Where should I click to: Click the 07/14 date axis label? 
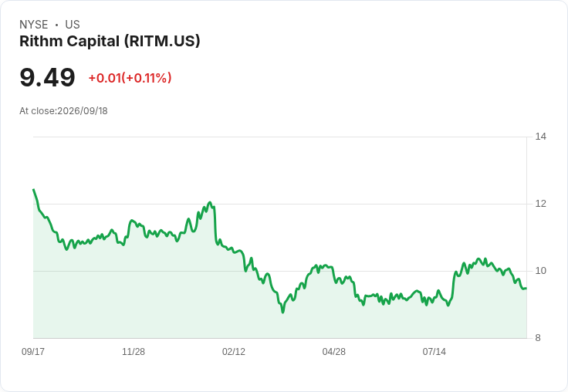pyautogui.click(x=434, y=351)
